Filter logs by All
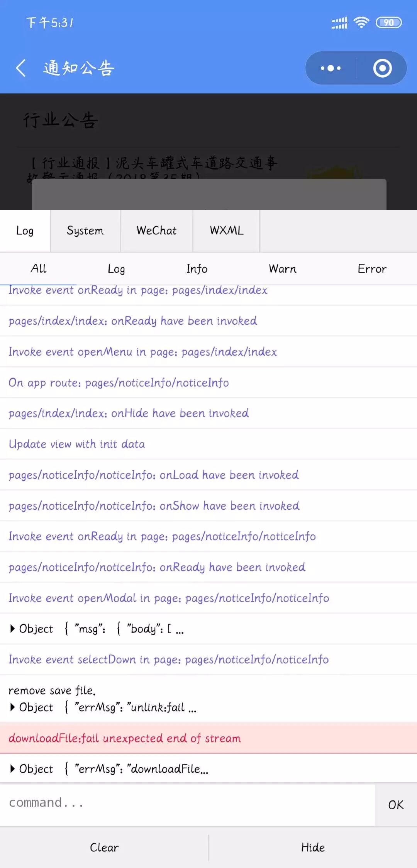 [x=39, y=269]
